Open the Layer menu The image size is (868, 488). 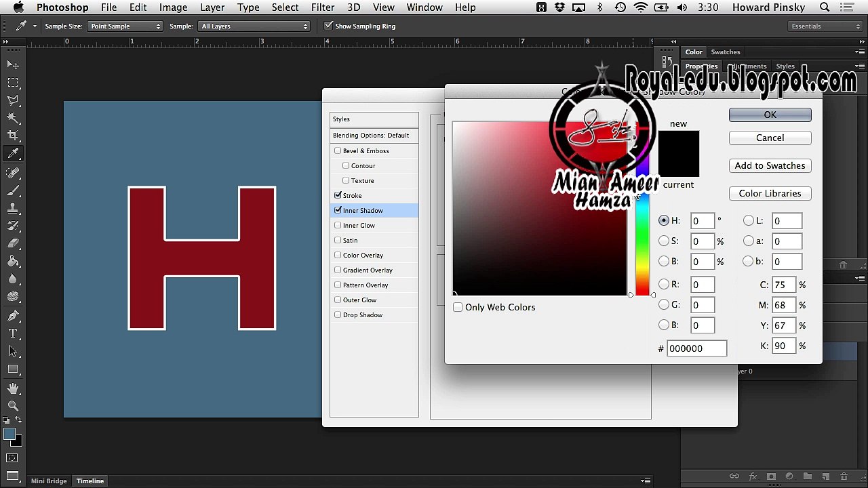click(212, 7)
